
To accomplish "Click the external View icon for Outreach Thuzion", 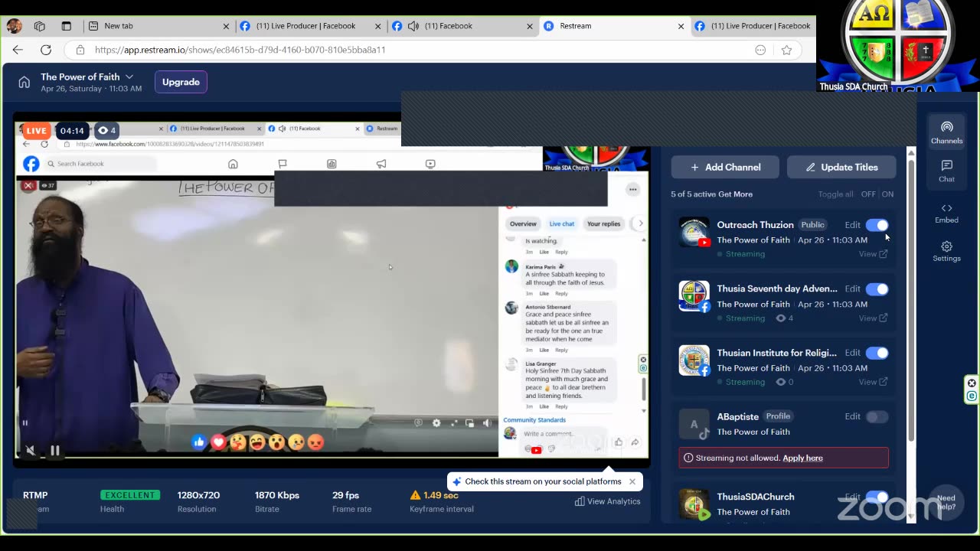I will tap(884, 254).
